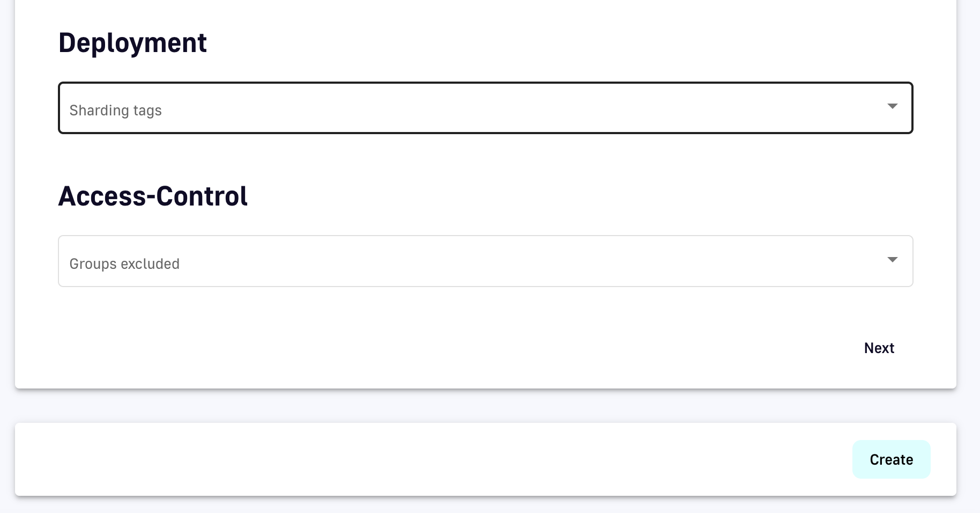Image resolution: width=980 pixels, height=513 pixels.
Task: Click the "Sharding tags" placeholder text
Action: 116,111
